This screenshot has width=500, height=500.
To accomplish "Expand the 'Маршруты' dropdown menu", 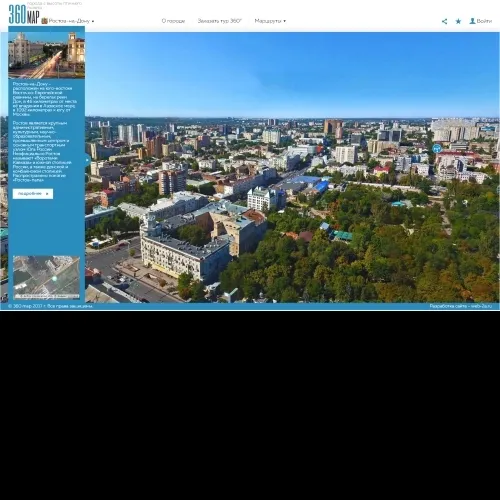I will 270,21.
